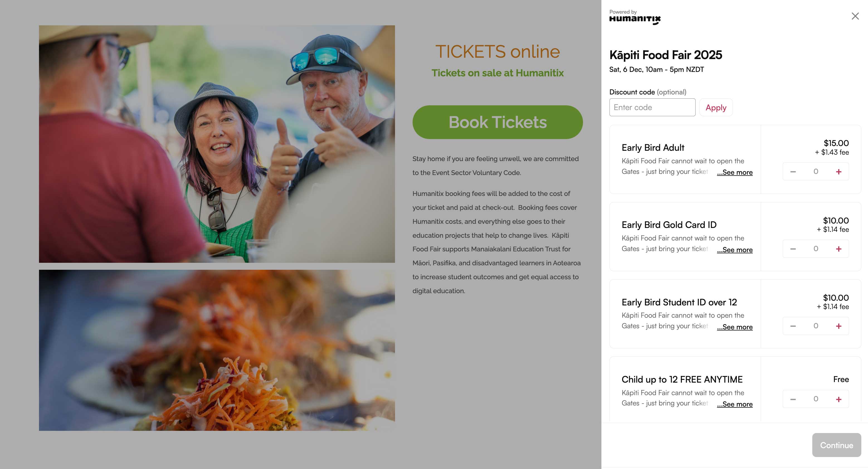Expand See more for Early Bird Adult

(735, 172)
